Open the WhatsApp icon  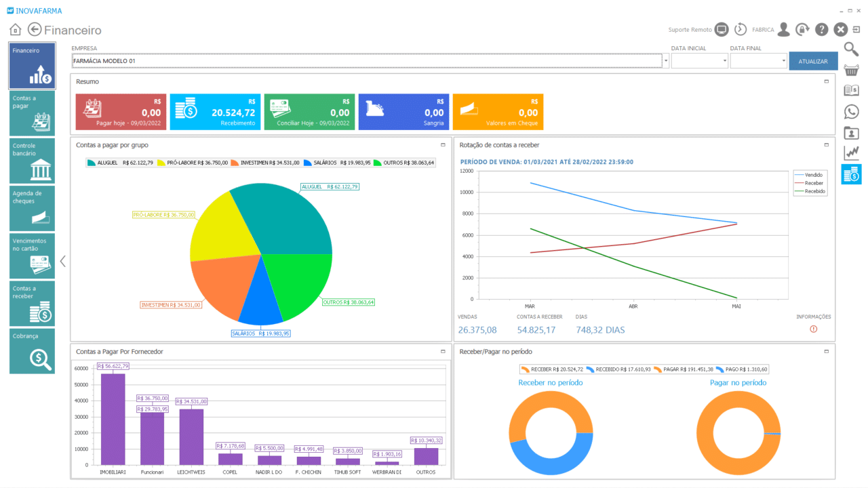[851, 112]
